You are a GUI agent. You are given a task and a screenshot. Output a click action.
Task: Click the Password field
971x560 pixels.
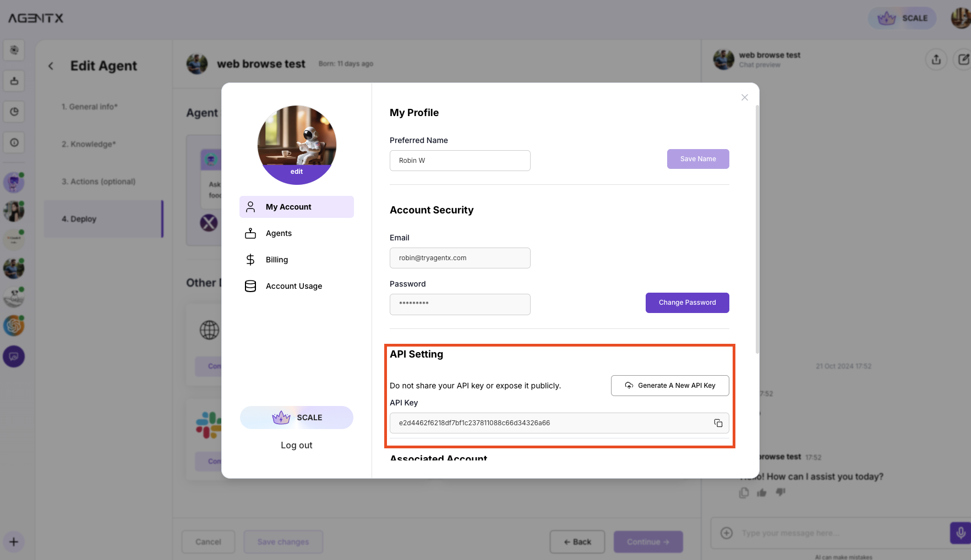point(460,304)
